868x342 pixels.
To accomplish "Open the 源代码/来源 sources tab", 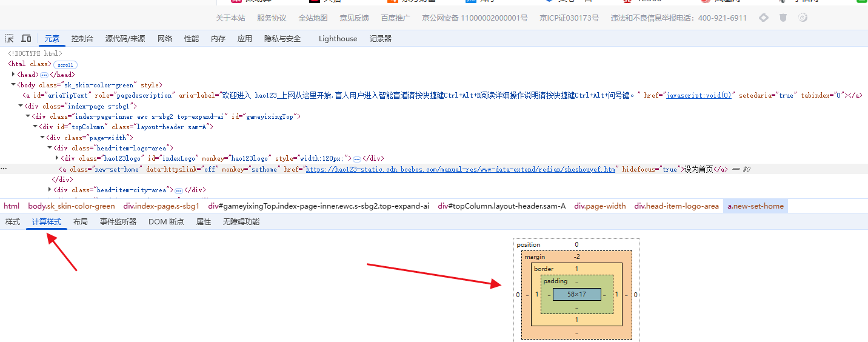I will [125, 39].
